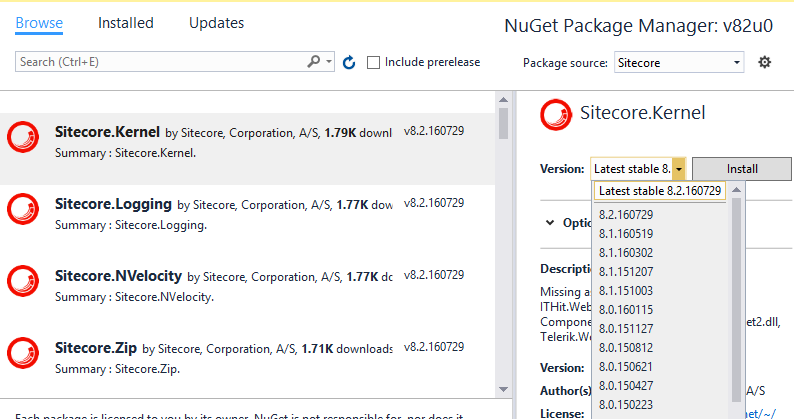Click the search magnifier icon

314,62
